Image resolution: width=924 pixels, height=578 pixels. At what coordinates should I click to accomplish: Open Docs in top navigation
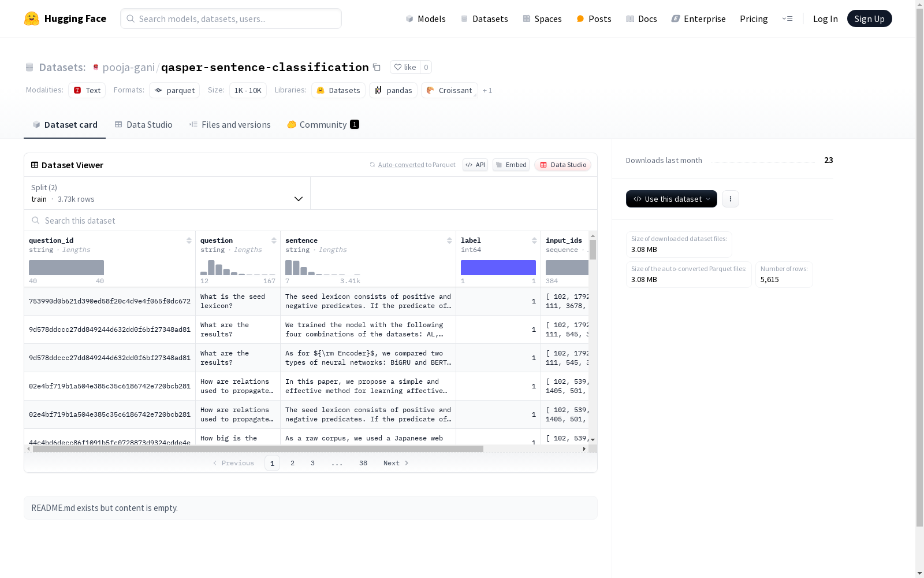[x=642, y=18]
